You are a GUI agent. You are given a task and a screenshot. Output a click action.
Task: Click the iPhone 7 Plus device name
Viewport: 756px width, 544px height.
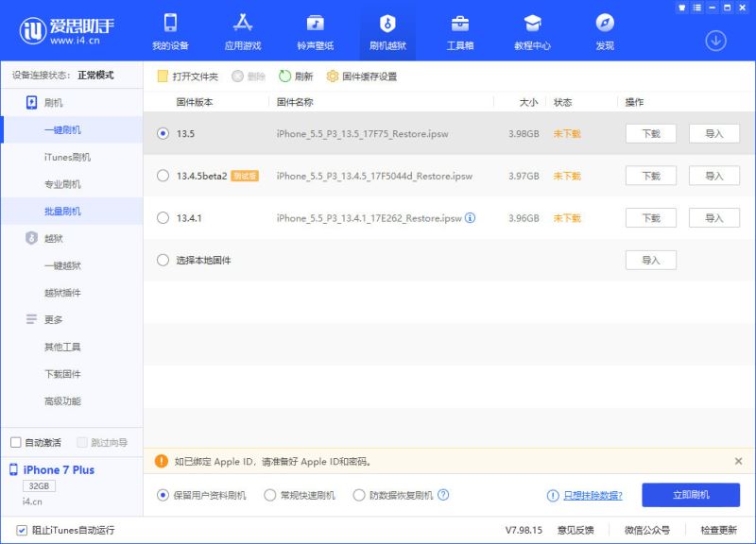point(59,469)
